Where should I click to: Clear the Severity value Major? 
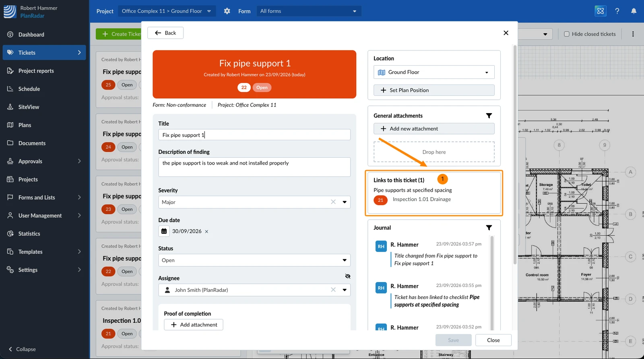coord(333,202)
